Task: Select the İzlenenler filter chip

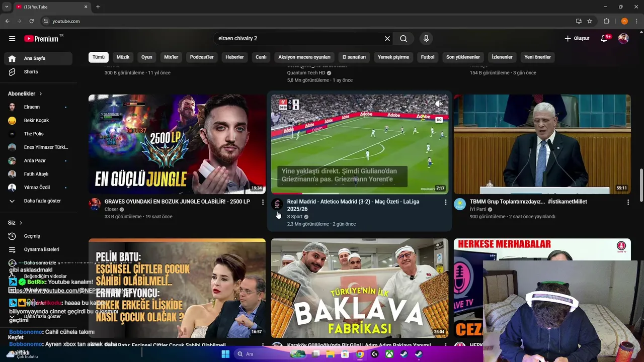Action: tap(502, 57)
